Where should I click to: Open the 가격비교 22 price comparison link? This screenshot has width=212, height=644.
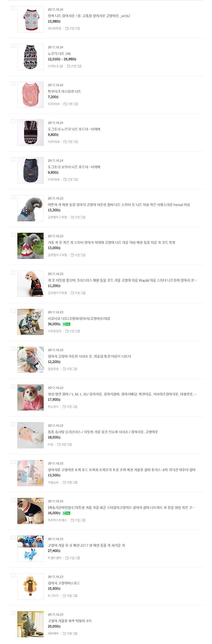pos(55,66)
